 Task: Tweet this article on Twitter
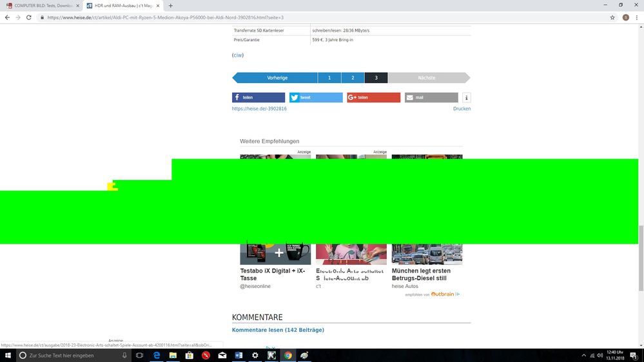tap(315, 98)
